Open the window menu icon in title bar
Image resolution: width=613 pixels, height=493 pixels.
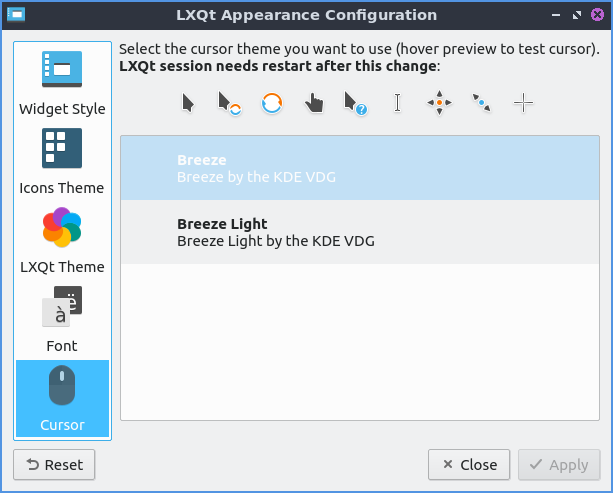[16, 15]
